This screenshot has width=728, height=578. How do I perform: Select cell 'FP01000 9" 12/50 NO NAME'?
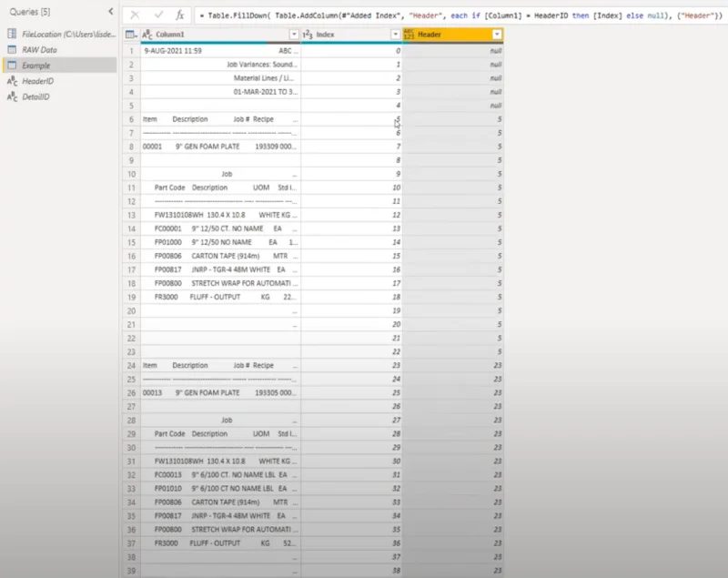pyautogui.click(x=220, y=242)
